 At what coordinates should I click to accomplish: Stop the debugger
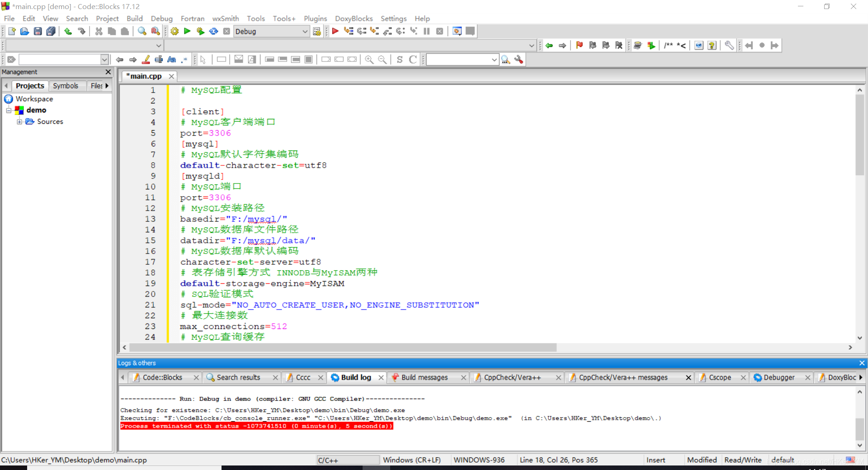(x=439, y=31)
